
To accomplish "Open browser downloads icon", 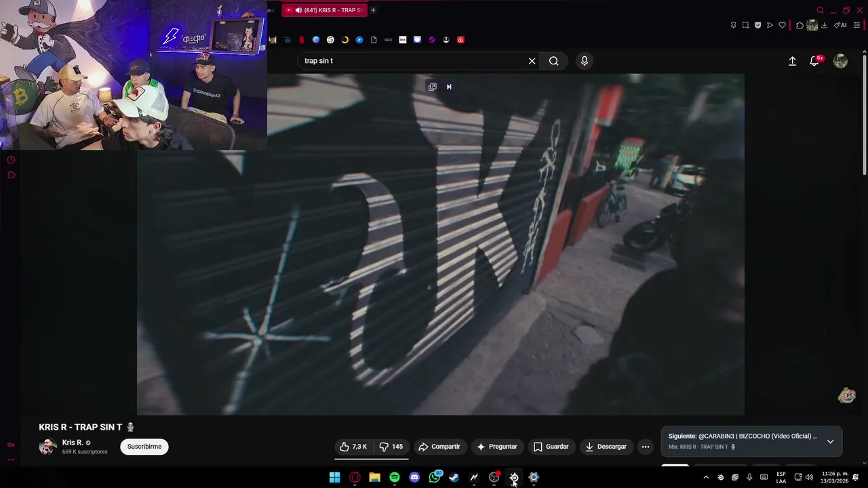I will click(824, 25).
